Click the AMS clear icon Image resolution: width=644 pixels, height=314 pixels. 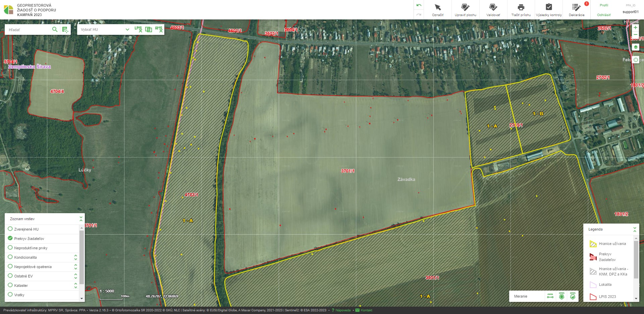(159, 29)
